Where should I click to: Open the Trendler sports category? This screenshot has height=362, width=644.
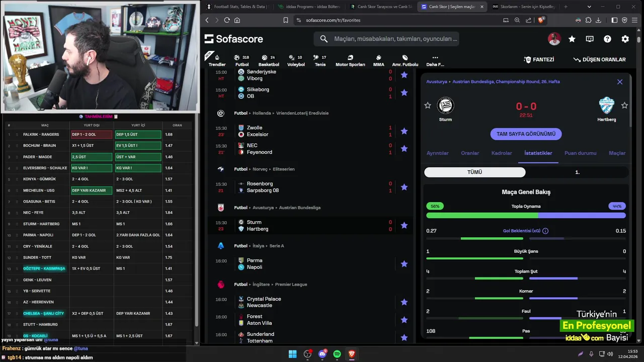[x=217, y=60]
